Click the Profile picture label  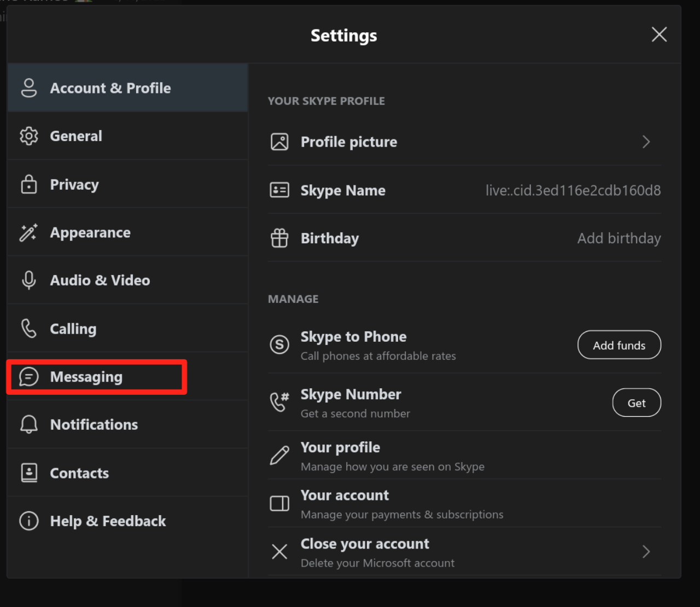tap(349, 142)
